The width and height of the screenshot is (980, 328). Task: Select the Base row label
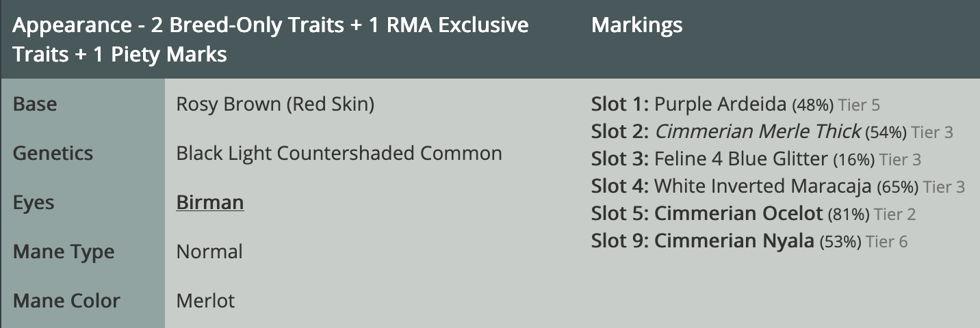click(x=35, y=104)
